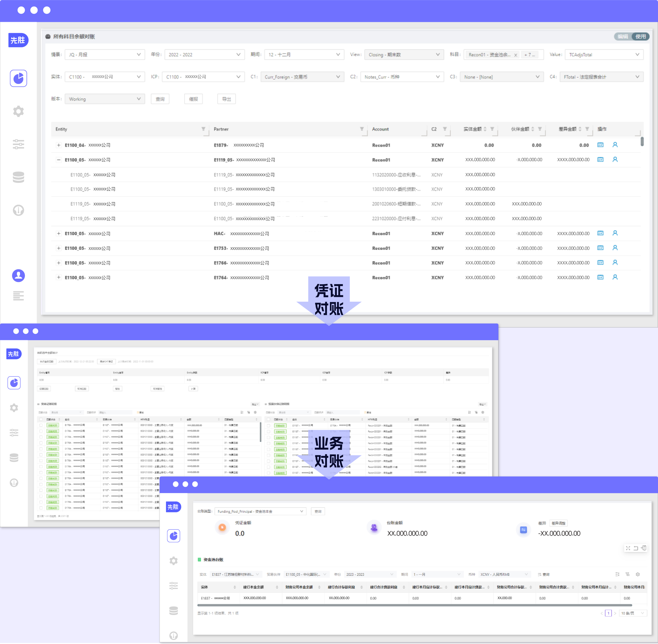Click the user profile icon in top sidebar
Image resolution: width=658 pixels, height=644 pixels.
coord(18,275)
